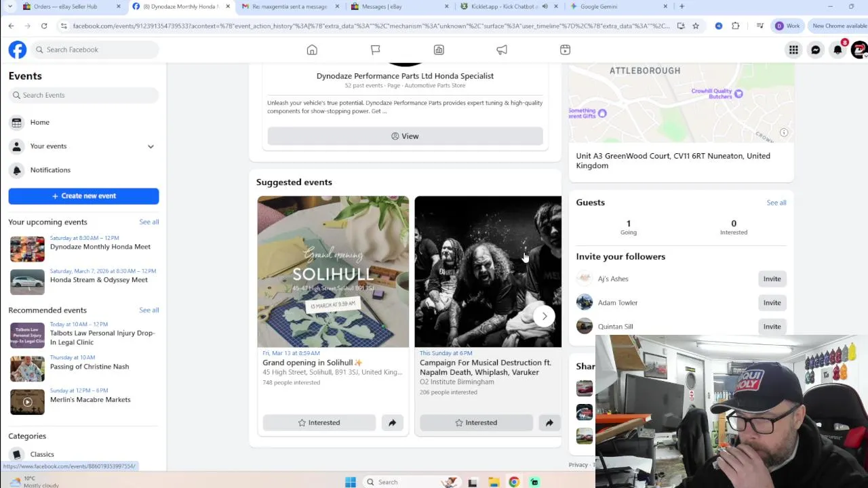This screenshot has width=868, height=488.
Task: See all guests
Action: [776, 203]
